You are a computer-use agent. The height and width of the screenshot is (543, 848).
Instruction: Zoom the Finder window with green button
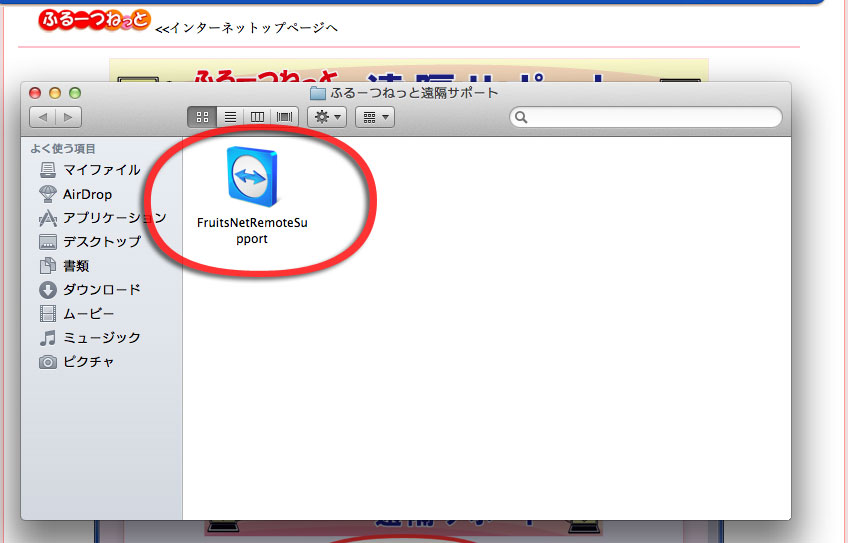(75, 93)
